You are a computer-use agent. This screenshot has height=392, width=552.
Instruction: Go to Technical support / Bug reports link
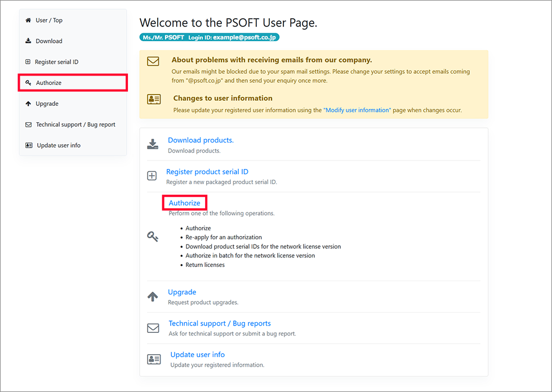(220, 323)
